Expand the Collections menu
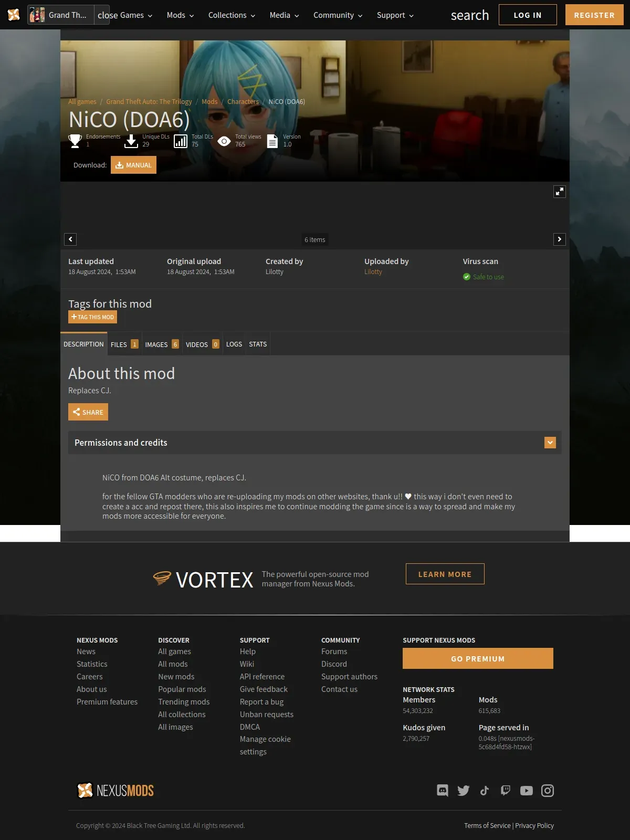This screenshot has width=630, height=840. click(232, 15)
